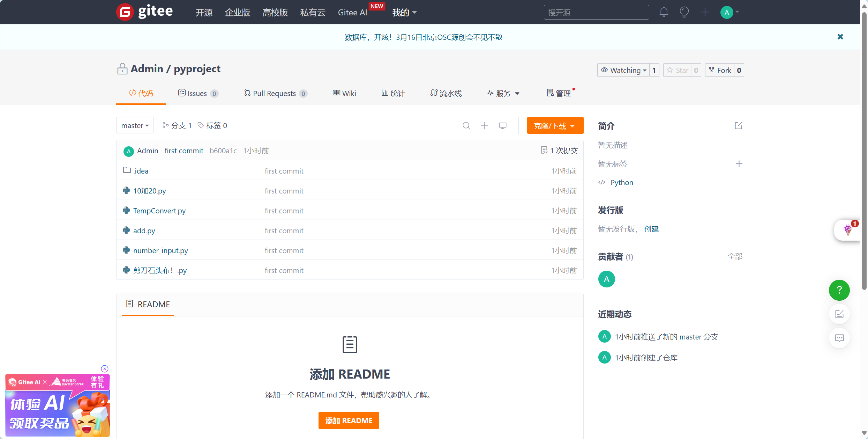868x439 pixels.
Task: Click the plus icon in top navbar
Action: pos(705,12)
